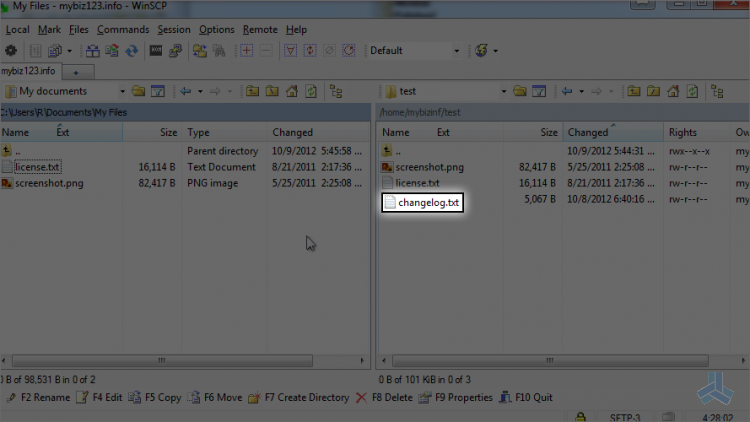Click the filter icon in remote panel toolbar

(539, 91)
